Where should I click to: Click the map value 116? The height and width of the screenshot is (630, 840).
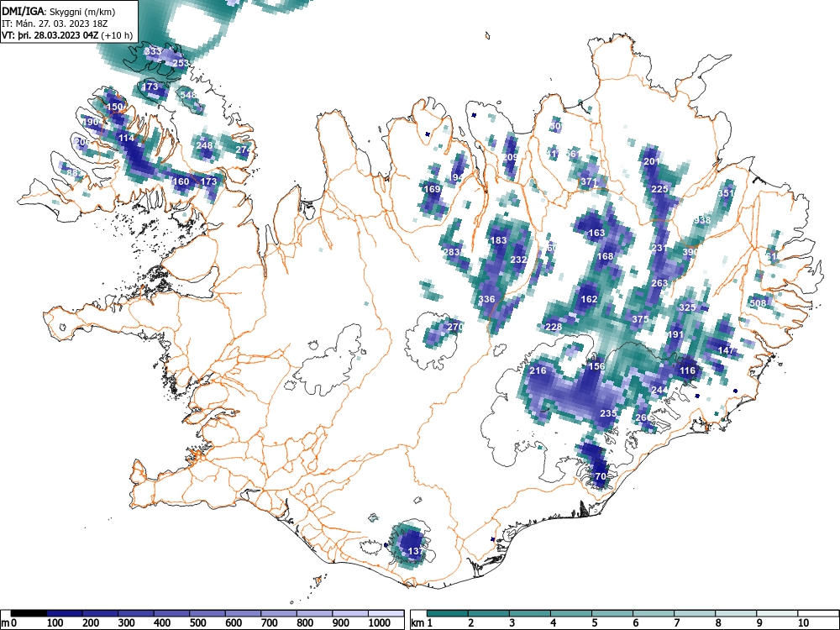[687, 370]
